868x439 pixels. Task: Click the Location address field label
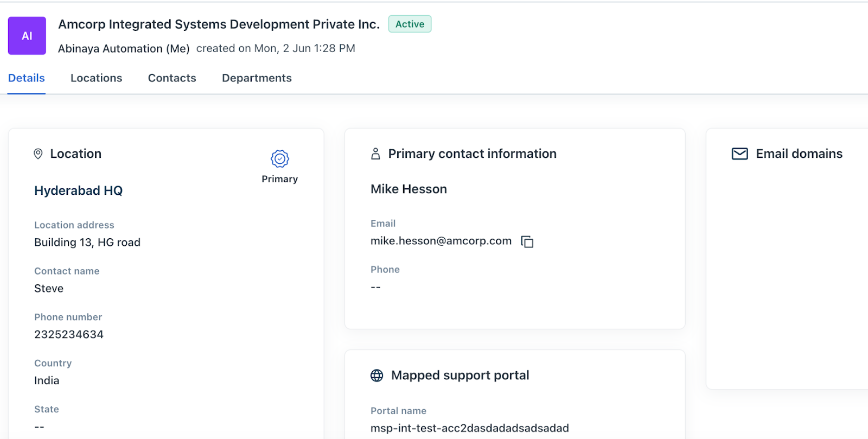[74, 225]
